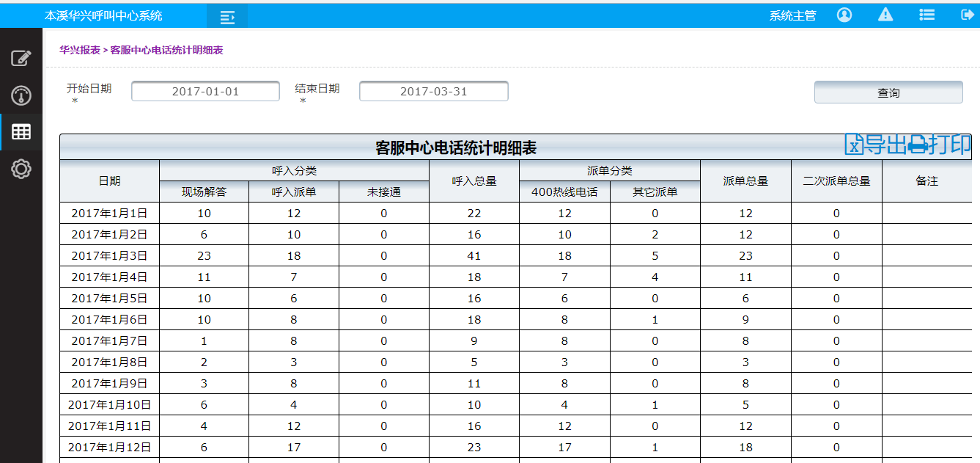Open the dashboard gauge icon in sidebar
This screenshot has width=980, height=463.
click(21, 94)
